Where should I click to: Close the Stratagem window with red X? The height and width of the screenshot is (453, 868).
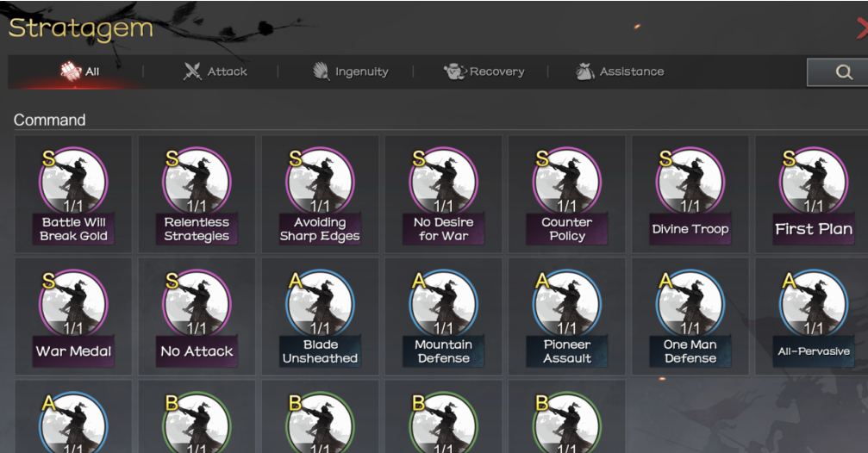pos(861,28)
